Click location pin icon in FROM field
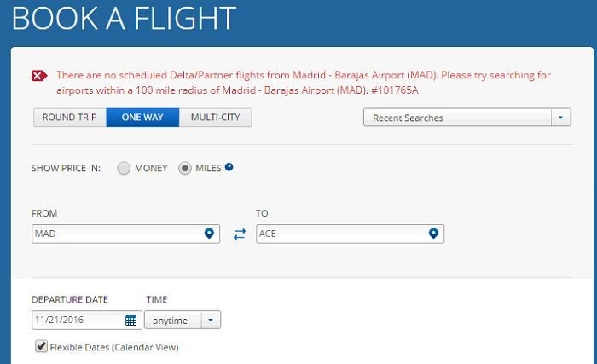The width and height of the screenshot is (597, 364). (209, 234)
